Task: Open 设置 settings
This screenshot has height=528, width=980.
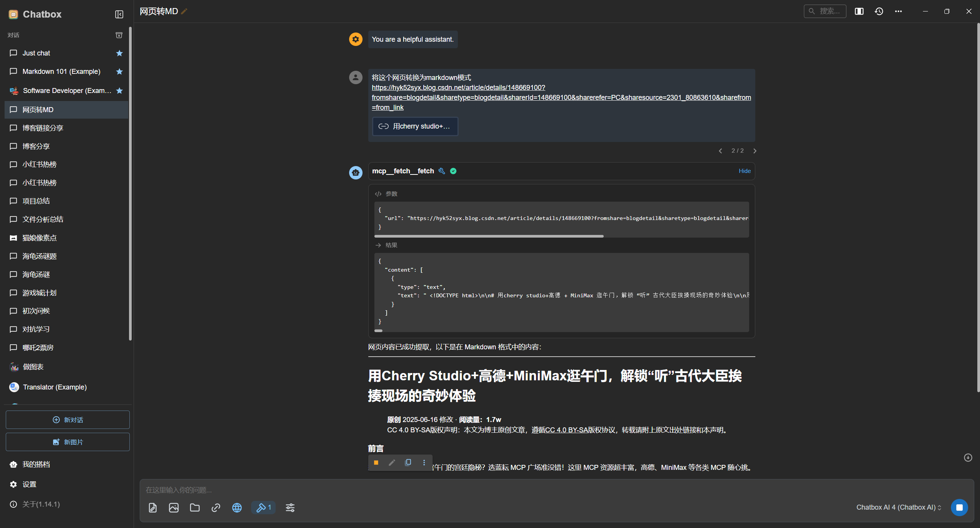Action: click(x=67, y=484)
